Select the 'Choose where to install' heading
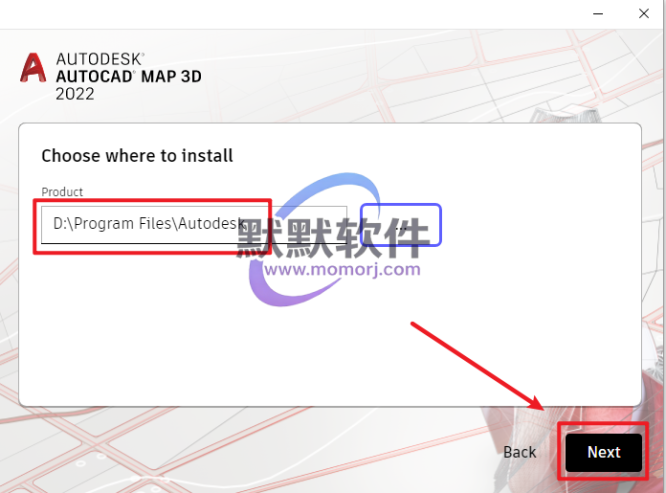Viewport: 666px width, 493px height. pos(137,155)
